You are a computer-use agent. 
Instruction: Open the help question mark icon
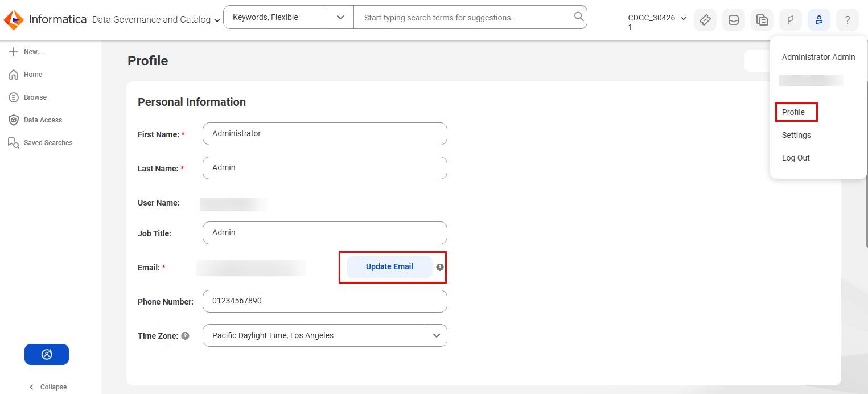pyautogui.click(x=848, y=20)
